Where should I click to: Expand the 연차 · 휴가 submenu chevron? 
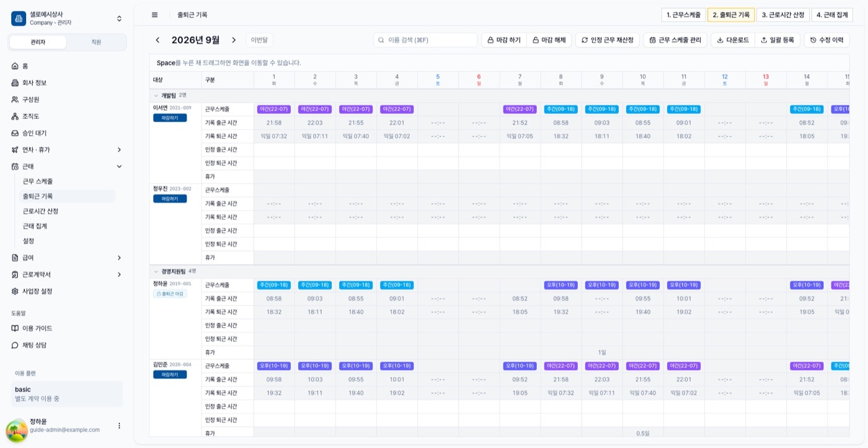pos(119,149)
